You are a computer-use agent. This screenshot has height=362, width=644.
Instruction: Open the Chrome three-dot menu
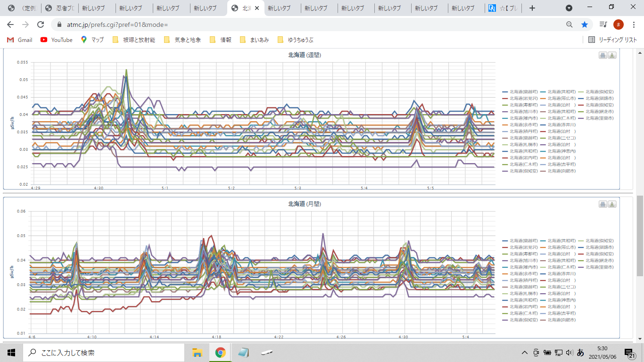coord(634,25)
